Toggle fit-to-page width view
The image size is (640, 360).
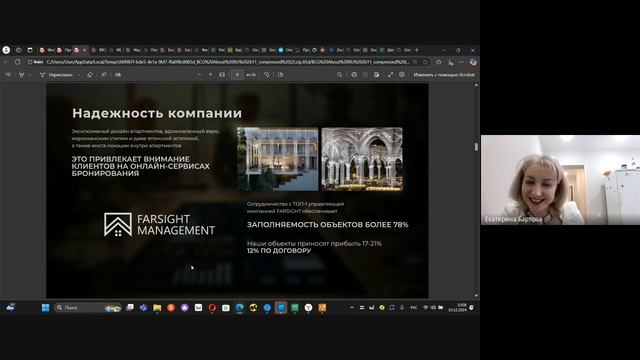point(222,75)
